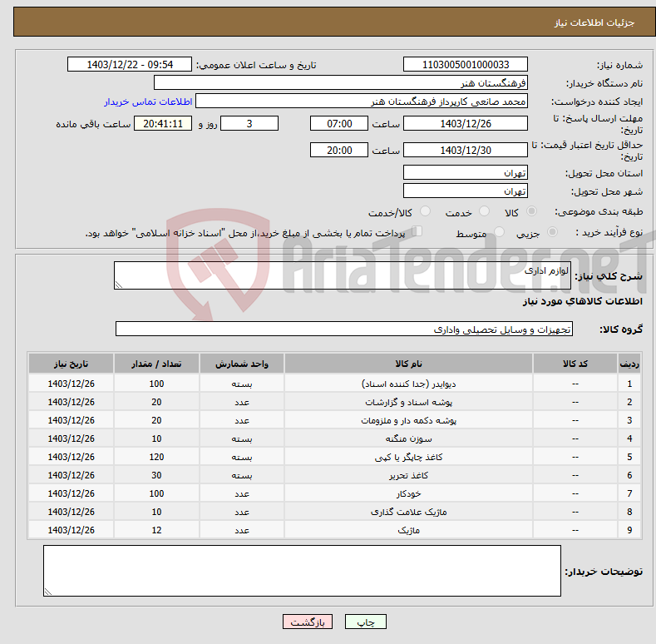Click the announcement date field 1403/12/22 - 09:54
656x644 pixels.
coord(129,65)
